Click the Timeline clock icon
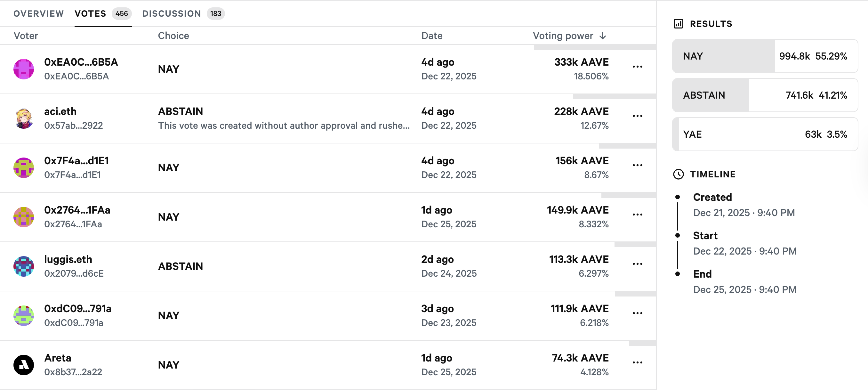The height and width of the screenshot is (390, 868). 679,174
